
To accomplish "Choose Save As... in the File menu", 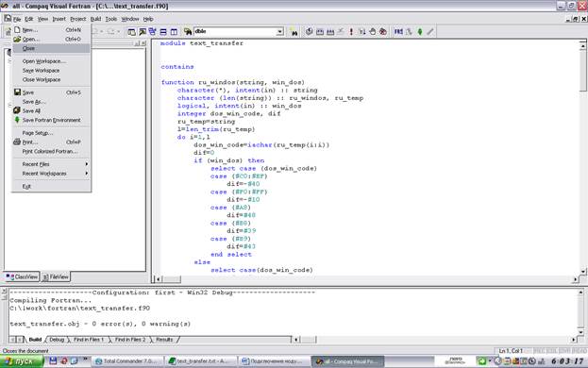I will [51, 102].
